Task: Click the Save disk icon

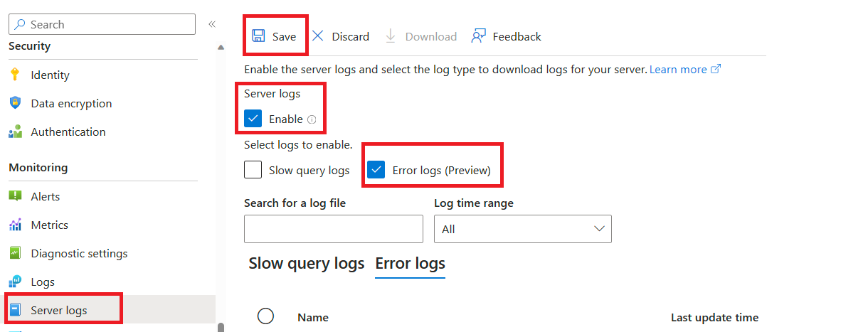Action: 259,36
